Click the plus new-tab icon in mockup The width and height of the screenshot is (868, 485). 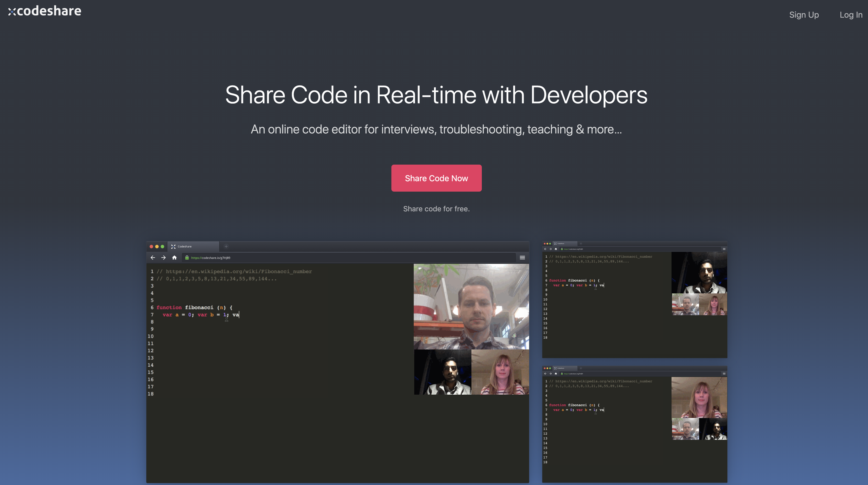226,247
